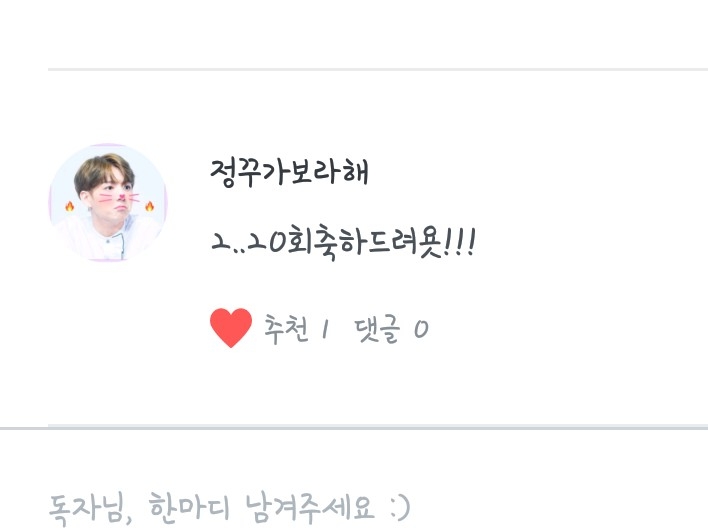Click the left flame emoji on avatar
Image resolution: width=708 pixels, height=531 pixels.
[69, 206]
